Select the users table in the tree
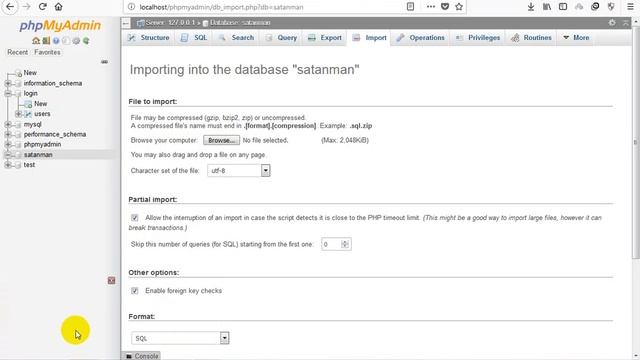The image size is (640, 360). 42,114
